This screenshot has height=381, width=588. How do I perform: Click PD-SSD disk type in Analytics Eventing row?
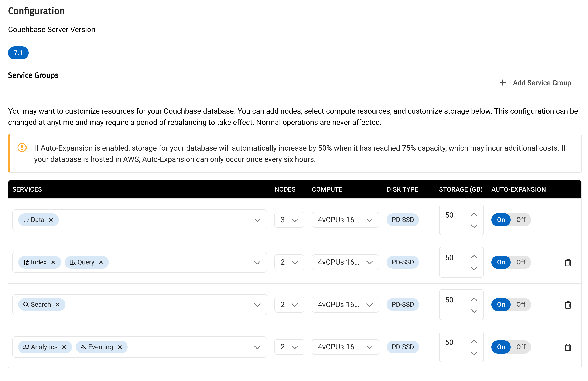coord(403,347)
